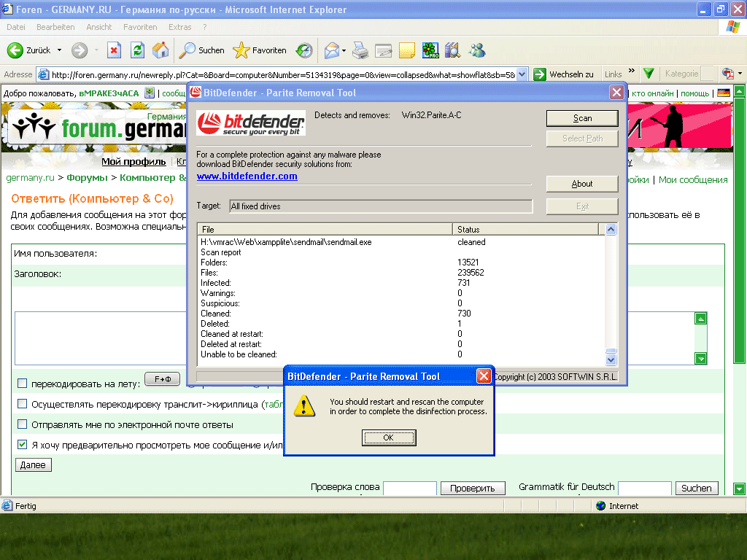Click the Далее button
Viewport: 747px width, 560px height.
click(34, 464)
